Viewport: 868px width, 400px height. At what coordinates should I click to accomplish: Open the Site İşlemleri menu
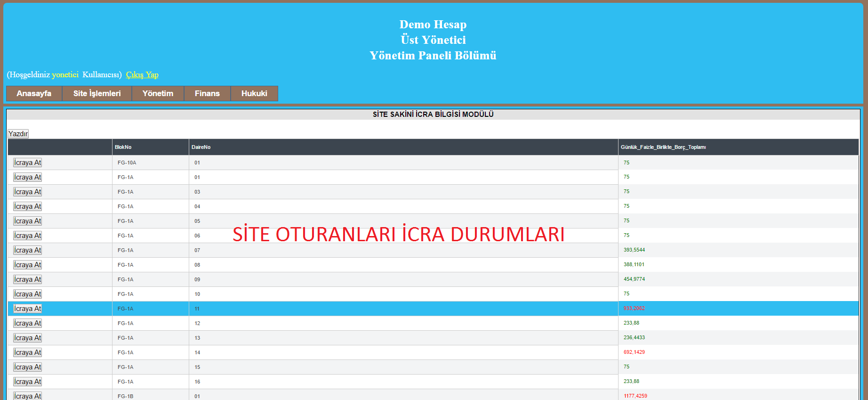(97, 93)
